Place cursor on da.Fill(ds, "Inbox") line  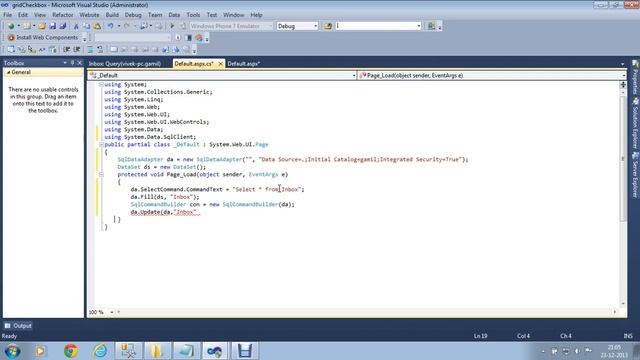pos(165,197)
